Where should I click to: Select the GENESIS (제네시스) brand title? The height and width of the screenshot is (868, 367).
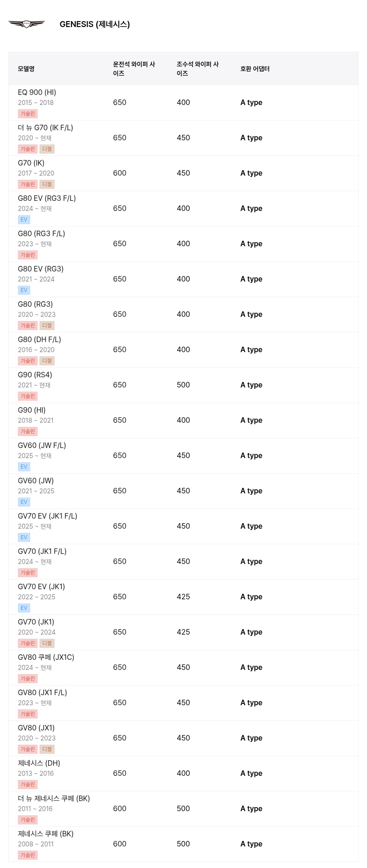coord(95,24)
